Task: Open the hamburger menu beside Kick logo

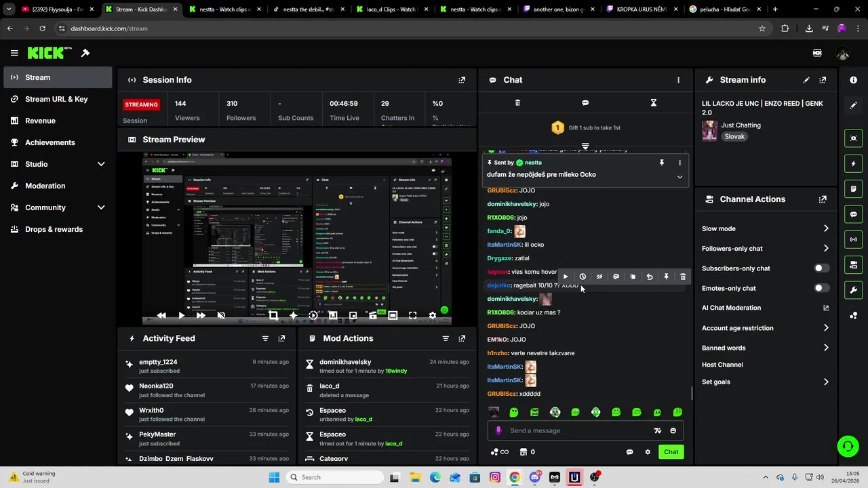Action: [14, 53]
